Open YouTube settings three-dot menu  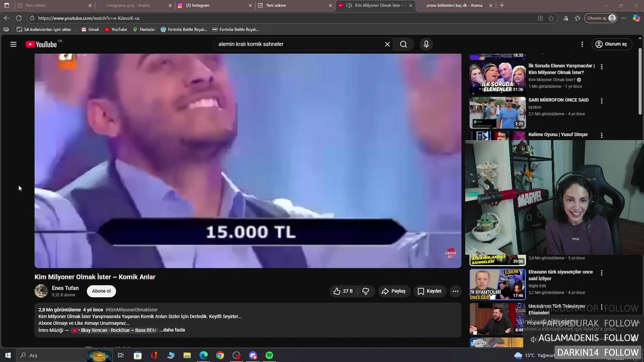[x=582, y=44]
